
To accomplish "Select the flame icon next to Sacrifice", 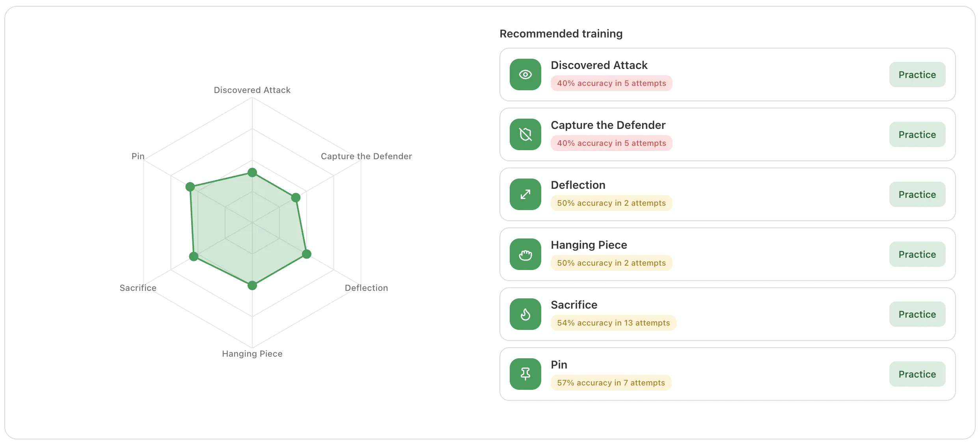I will (525, 314).
